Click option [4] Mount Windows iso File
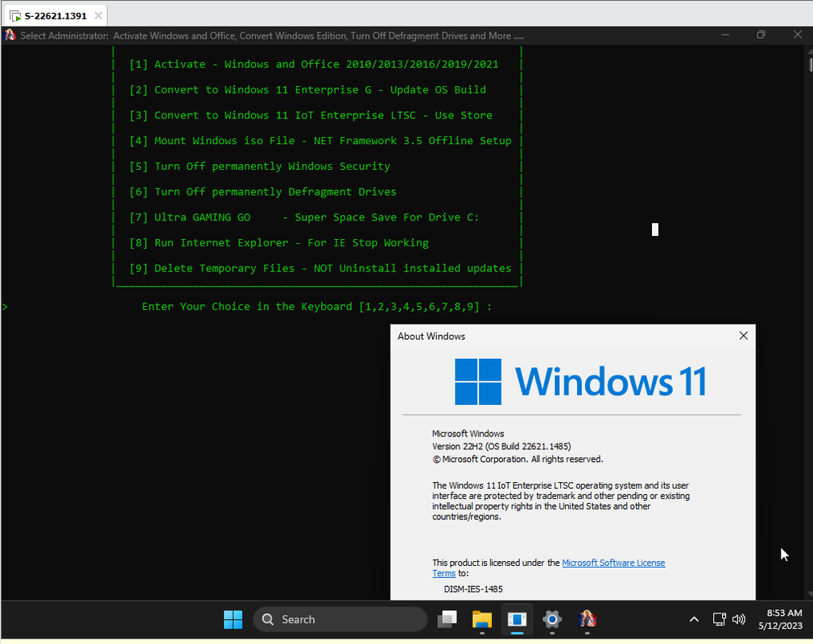This screenshot has height=644, width=813. (x=320, y=141)
